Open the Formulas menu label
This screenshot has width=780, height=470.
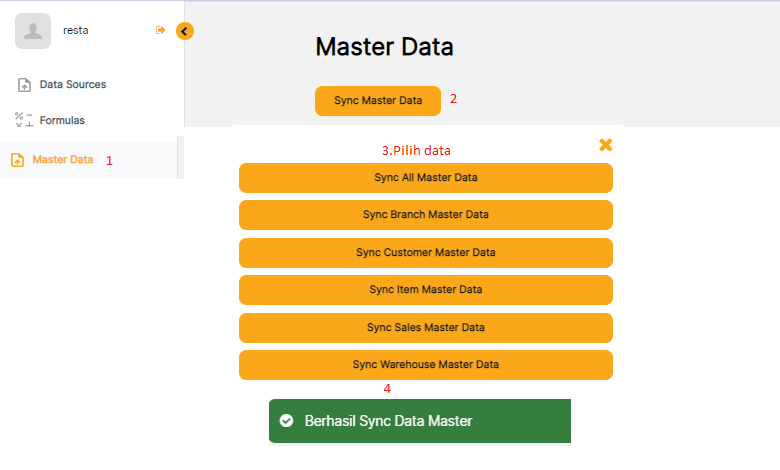pyautogui.click(x=62, y=120)
